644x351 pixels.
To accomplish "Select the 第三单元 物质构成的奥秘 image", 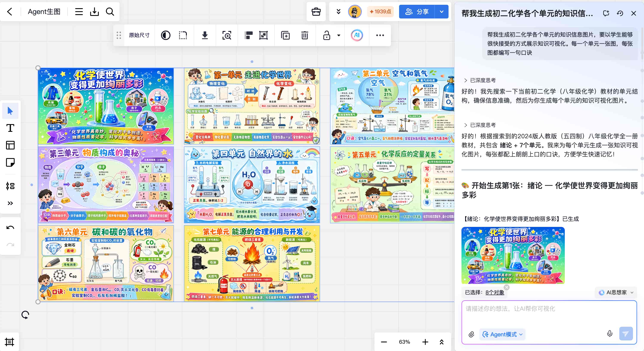I will click(106, 185).
